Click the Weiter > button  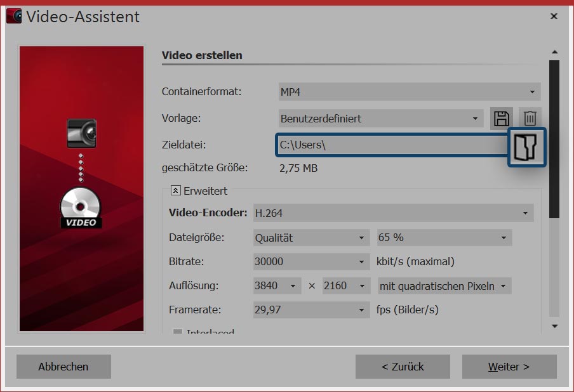pos(509,367)
